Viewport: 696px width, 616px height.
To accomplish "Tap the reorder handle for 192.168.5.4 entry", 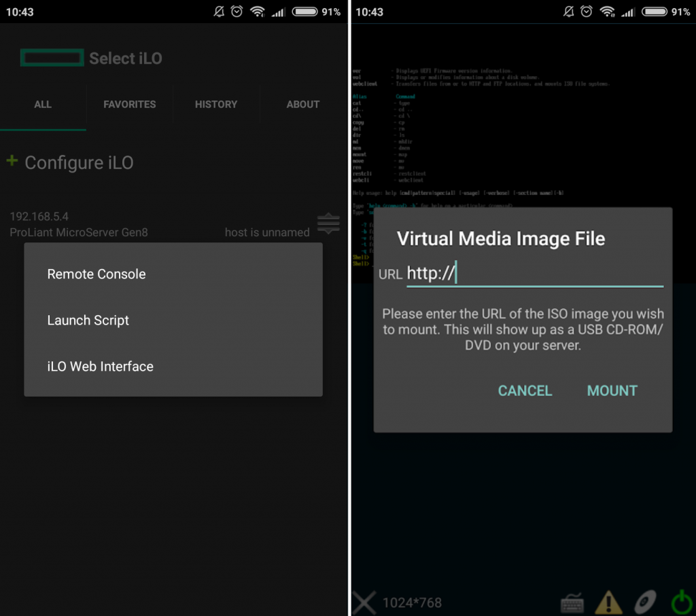I will (328, 223).
